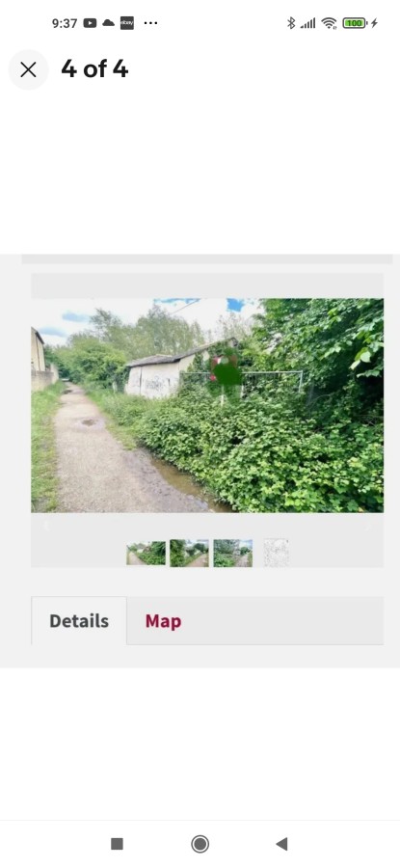Image resolution: width=400 pixels, height=868 pixels.
Task: Go to the Android home screen
Action: tap(200, 844)
